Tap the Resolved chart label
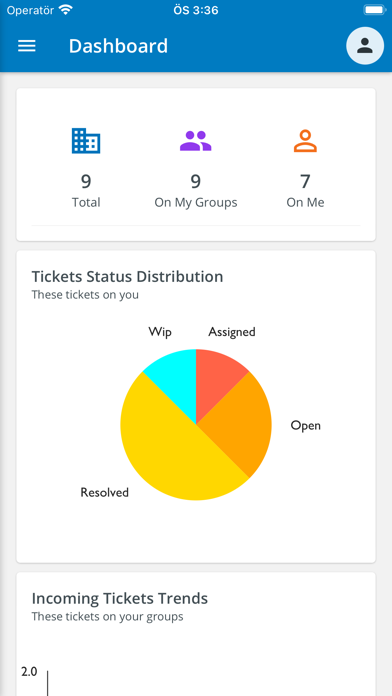This screenshot has height=696, width=392. [x=105, y=492]
